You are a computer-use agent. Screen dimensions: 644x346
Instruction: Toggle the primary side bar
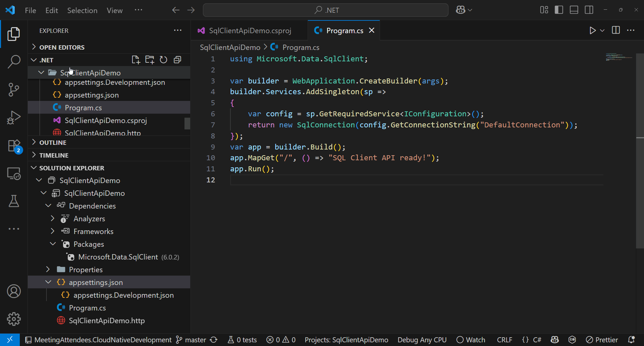pyautogui.click(x=559, y=10)
